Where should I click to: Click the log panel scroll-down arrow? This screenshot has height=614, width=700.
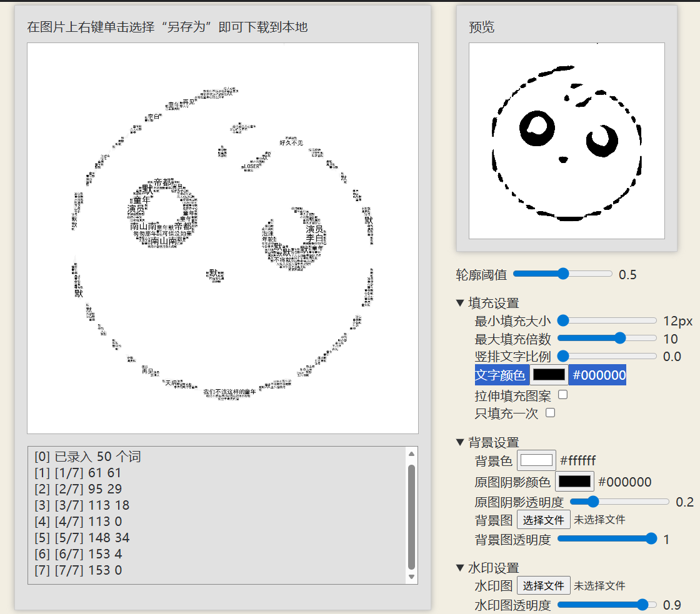(411, 577)
